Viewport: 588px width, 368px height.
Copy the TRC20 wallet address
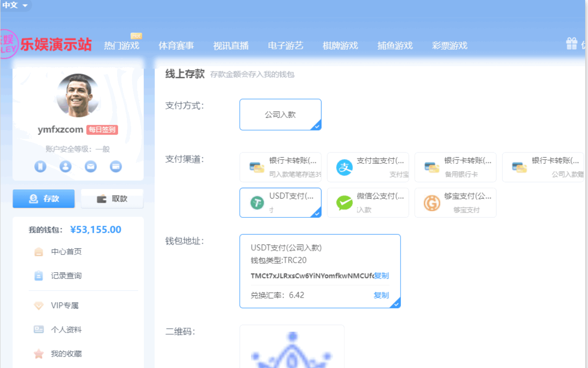(381, 276)
